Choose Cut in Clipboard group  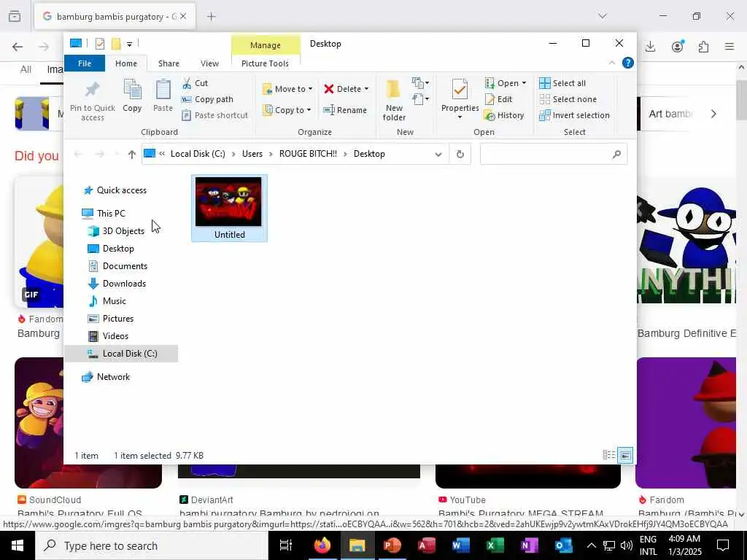[x=196, y=83]
